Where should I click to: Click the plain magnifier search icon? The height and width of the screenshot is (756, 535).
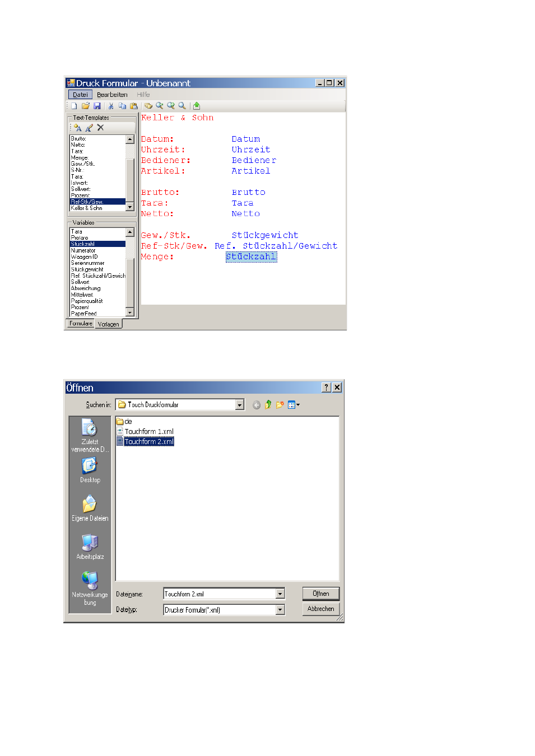[182, 106]
